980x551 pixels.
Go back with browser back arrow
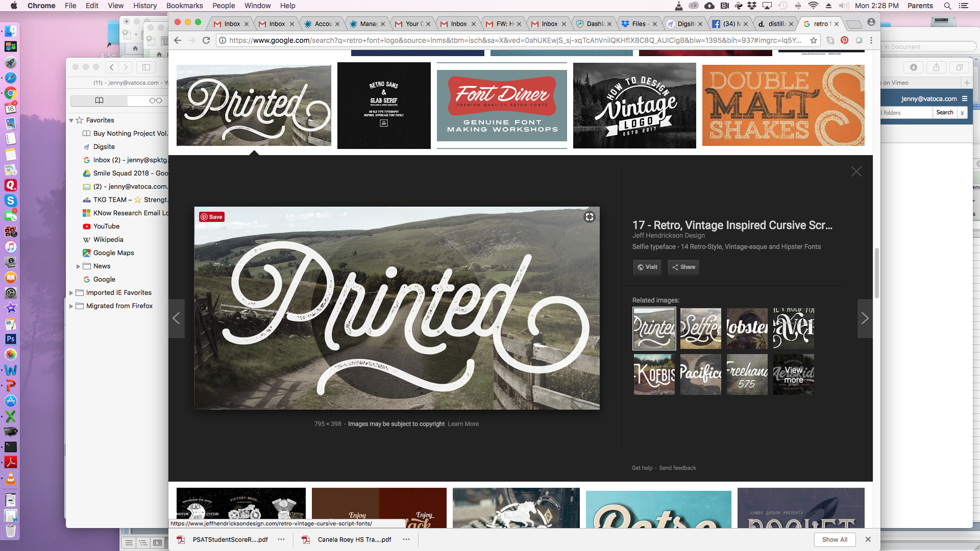178,40
